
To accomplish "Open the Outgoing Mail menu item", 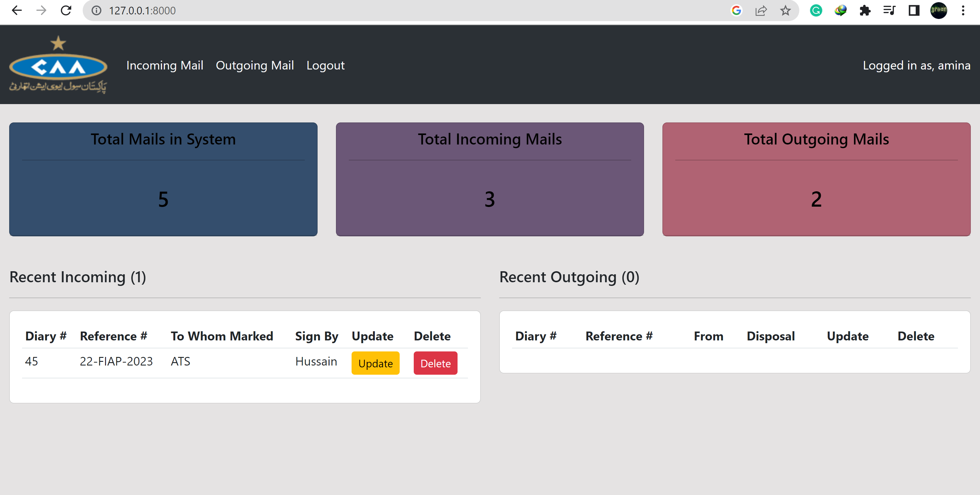I will tap(255, 65).
